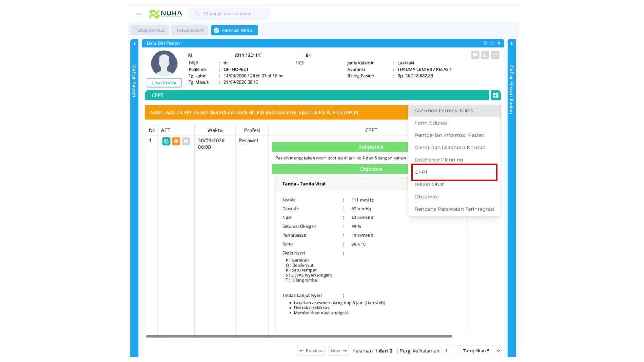644x362 pixels.
Task: Click the search magnifier icon
Action: (197, 14)
